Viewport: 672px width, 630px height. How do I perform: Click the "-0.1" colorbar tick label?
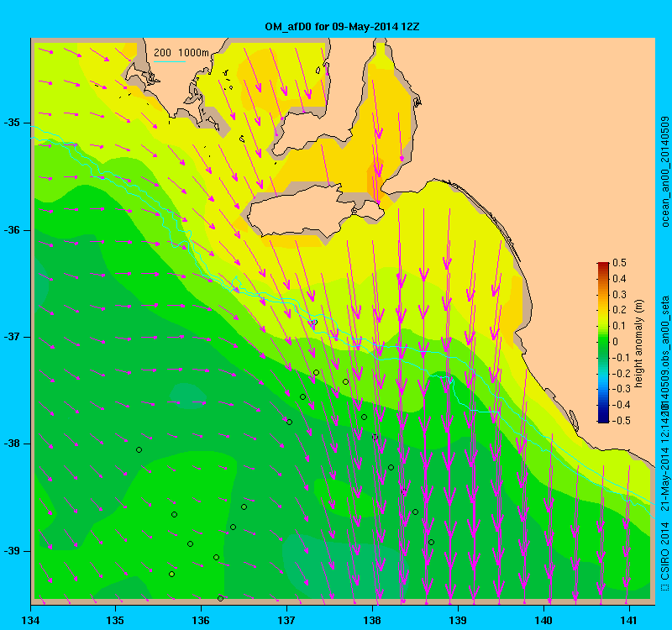[621, 358]
